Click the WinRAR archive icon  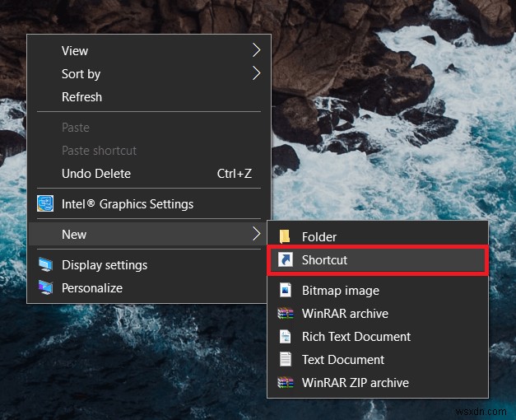click(x=285, y=314)
